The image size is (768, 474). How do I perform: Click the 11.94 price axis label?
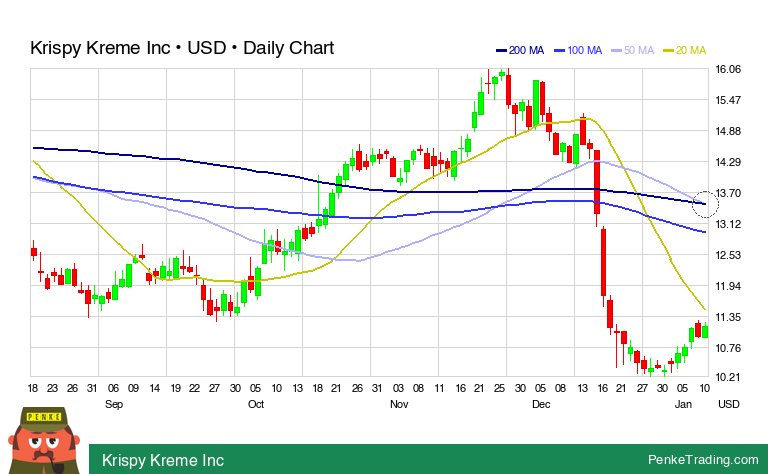[728, 286]
